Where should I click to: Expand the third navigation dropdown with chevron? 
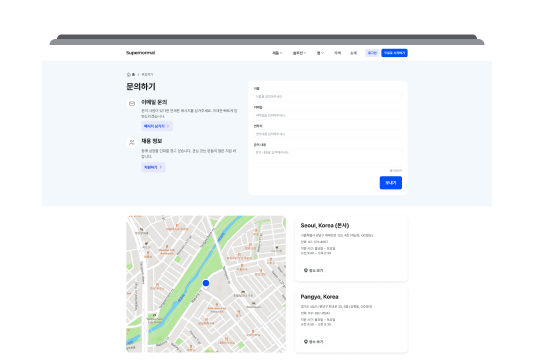click(320, 53)
